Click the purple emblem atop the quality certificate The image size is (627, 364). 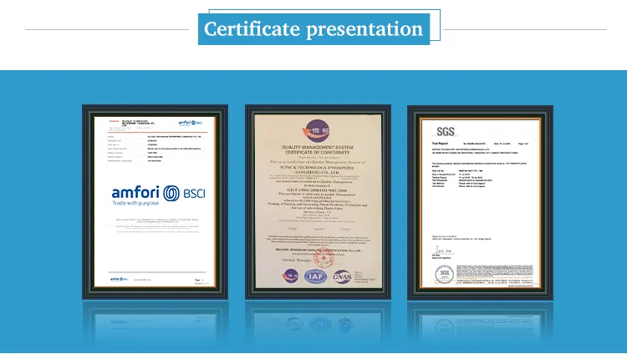click(x=316, y=131)
